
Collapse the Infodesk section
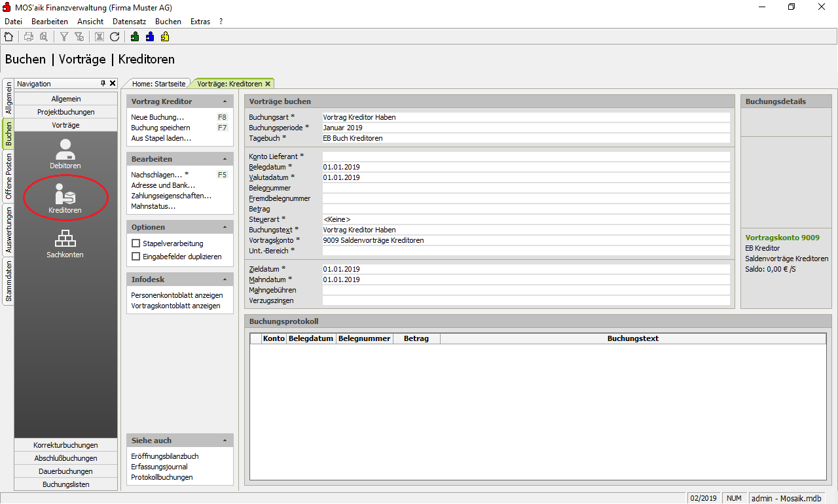225,279
